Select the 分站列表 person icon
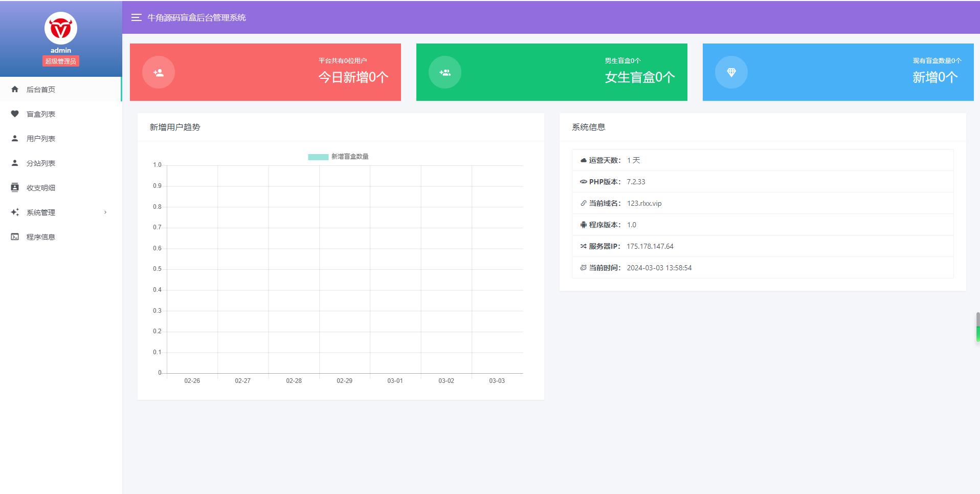 [15, 163]
